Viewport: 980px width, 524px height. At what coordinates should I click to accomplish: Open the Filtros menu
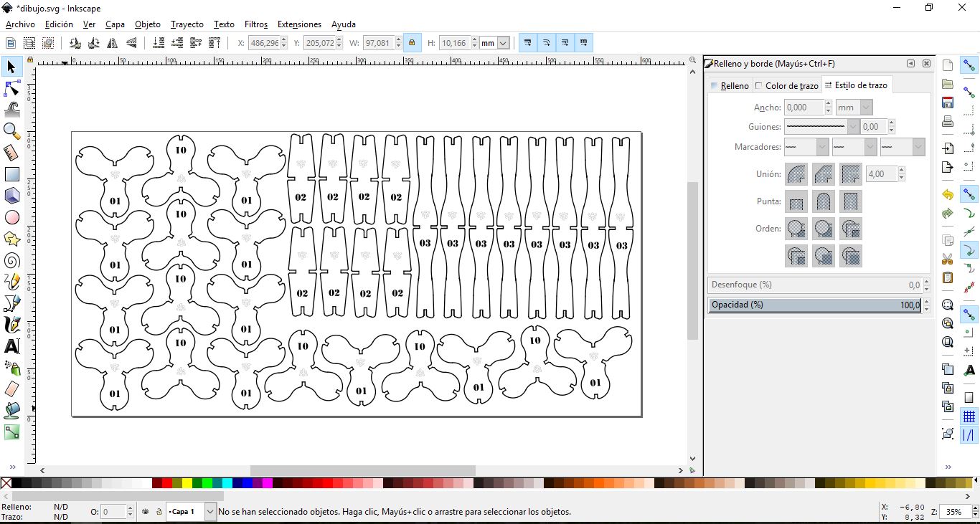255,24
